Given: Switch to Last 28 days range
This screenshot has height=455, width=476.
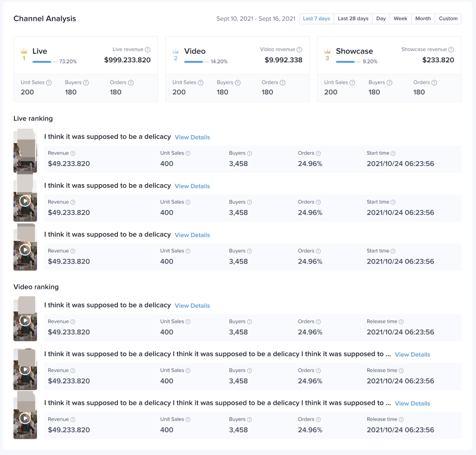Looking at the screenshot, I should 353,19.
